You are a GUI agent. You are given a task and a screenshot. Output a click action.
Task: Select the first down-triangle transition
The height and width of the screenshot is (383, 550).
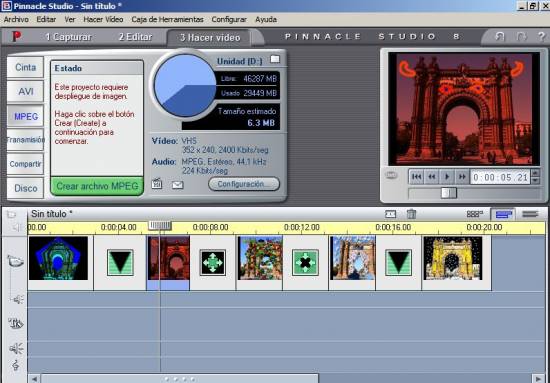pos(120,262)
